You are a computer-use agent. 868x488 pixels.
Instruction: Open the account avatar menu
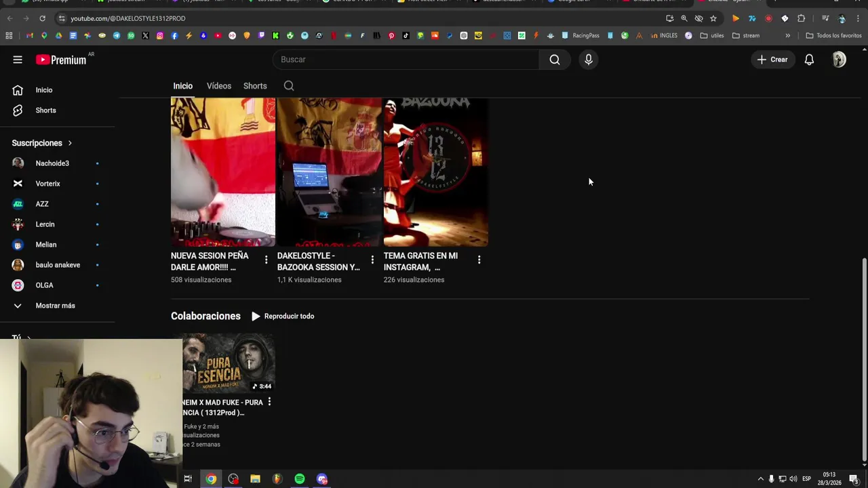840,60
